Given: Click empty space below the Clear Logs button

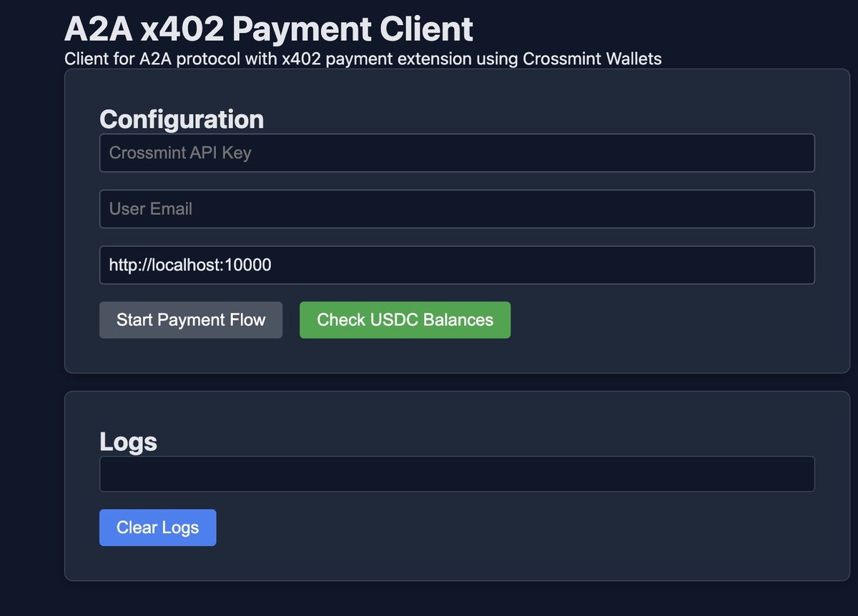Looking at the screenshot, I should (x=157, y=563).
